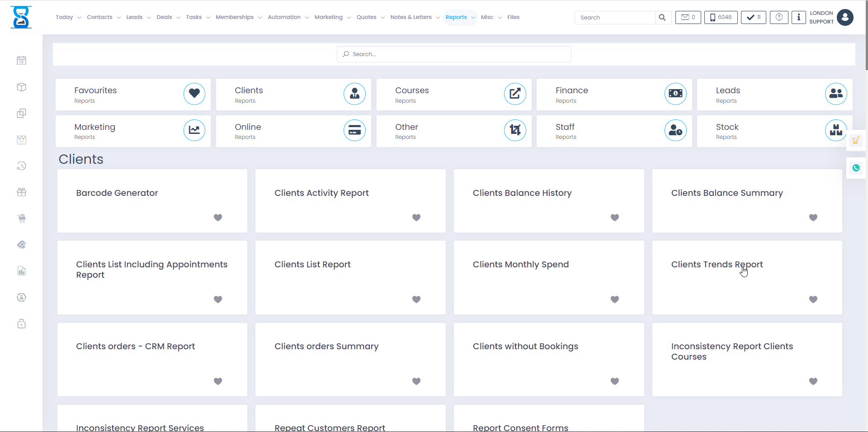868x432 pixels.
Task: Click the padlock icon at the sidebar bottom
Action: pos(21,323)
